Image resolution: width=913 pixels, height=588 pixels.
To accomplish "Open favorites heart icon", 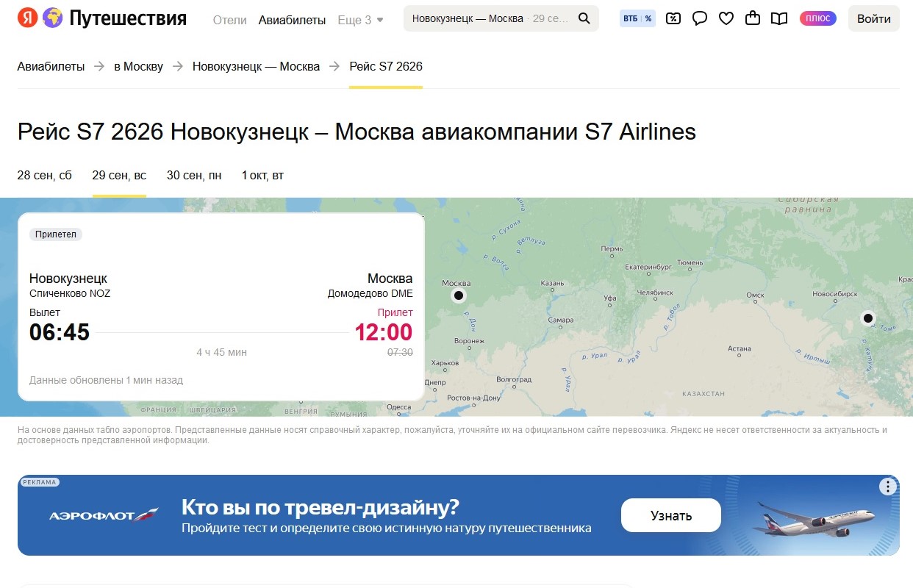I will point(726,19).
